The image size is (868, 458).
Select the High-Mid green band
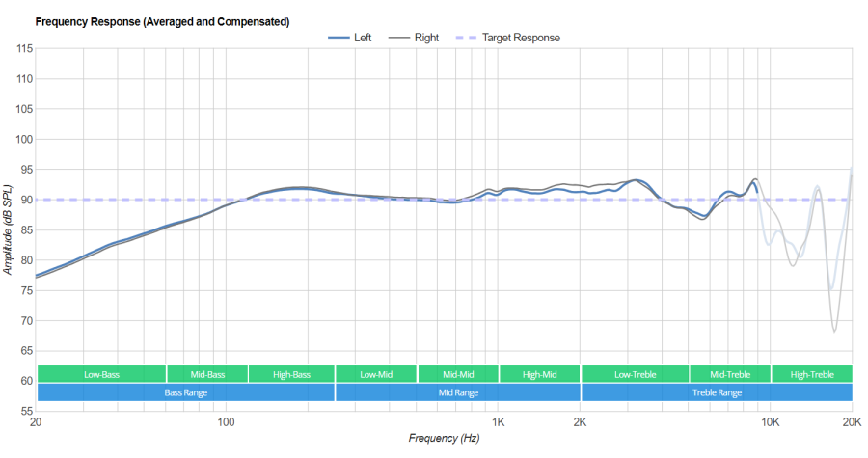pos(540,374)
